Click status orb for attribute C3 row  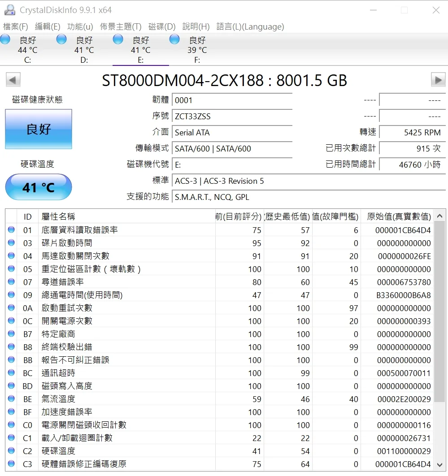(x=11, y=463)
